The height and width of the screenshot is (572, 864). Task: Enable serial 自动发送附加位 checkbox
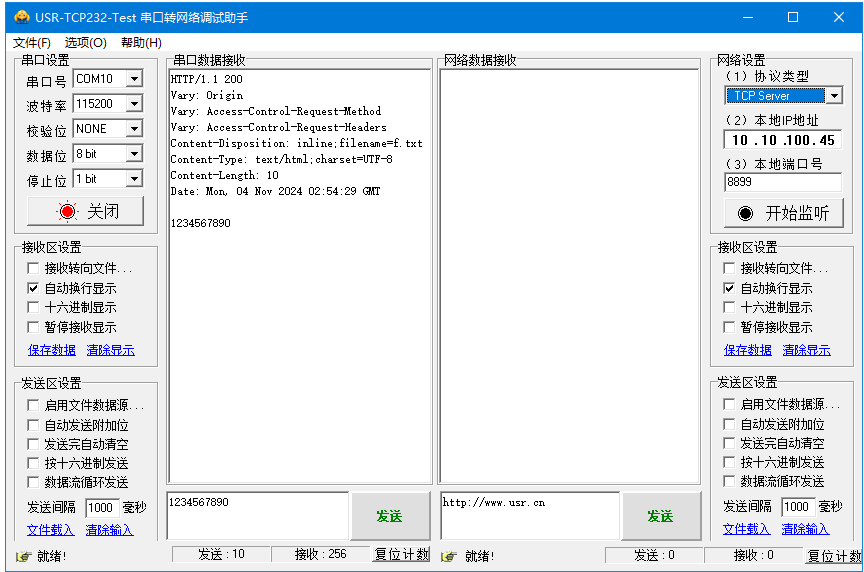pyautogui.click(x=33, y=425)
